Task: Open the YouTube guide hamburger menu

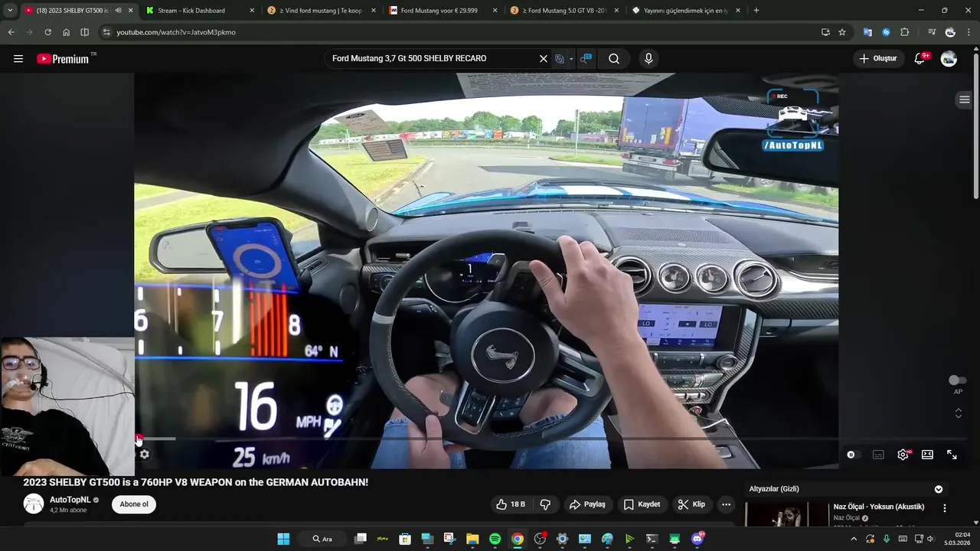Action: click(x=18, y=59)
